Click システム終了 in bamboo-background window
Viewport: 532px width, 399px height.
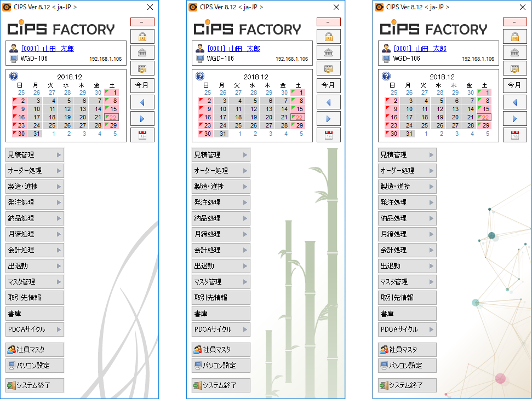click(x=221, y=385)
